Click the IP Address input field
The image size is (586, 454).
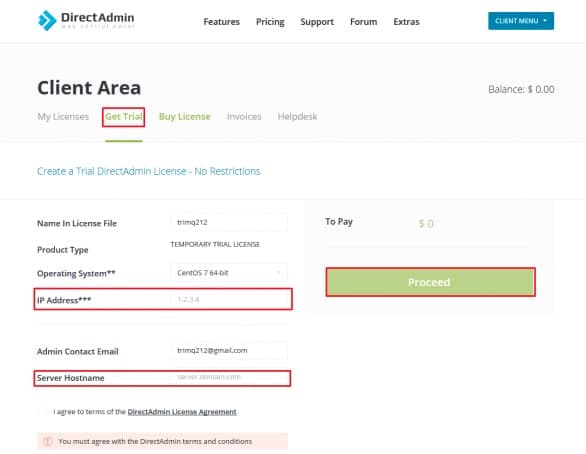point(229,299)
